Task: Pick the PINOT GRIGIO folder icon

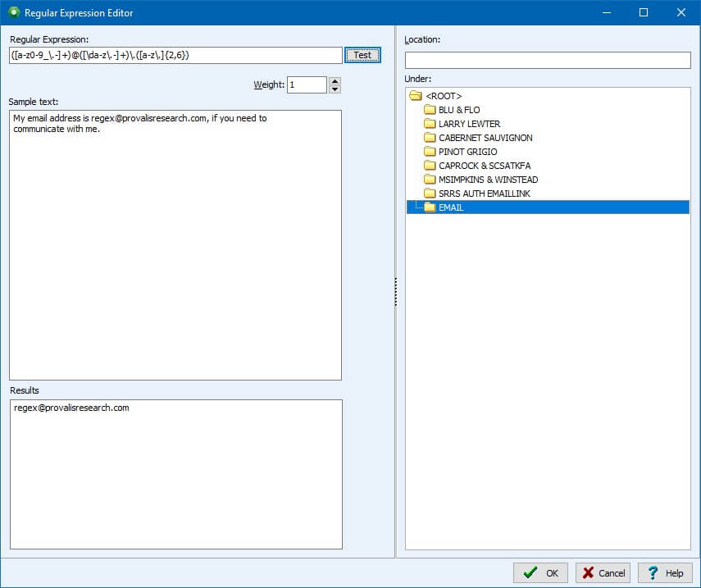Action: coord(430,152)
